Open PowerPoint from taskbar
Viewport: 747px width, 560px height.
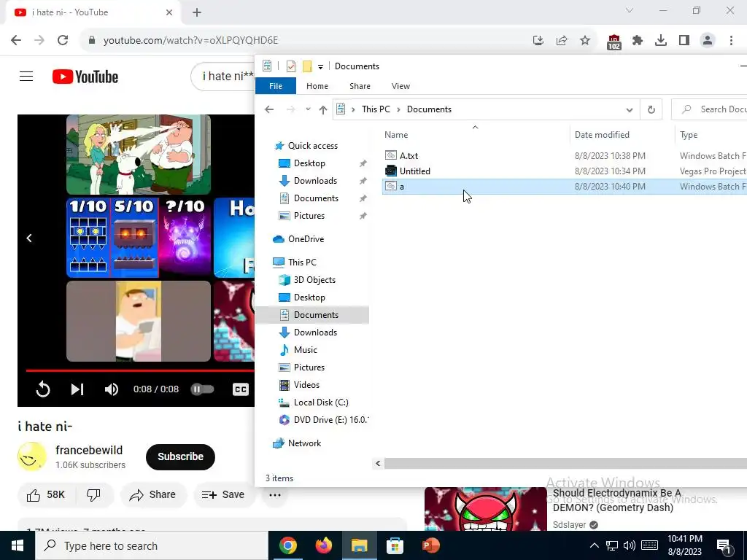[x=431, y=545]
